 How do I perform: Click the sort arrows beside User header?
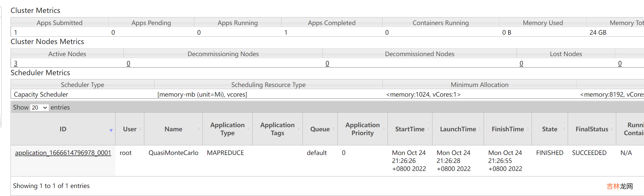pyautogui.click(x=140, y=129)
